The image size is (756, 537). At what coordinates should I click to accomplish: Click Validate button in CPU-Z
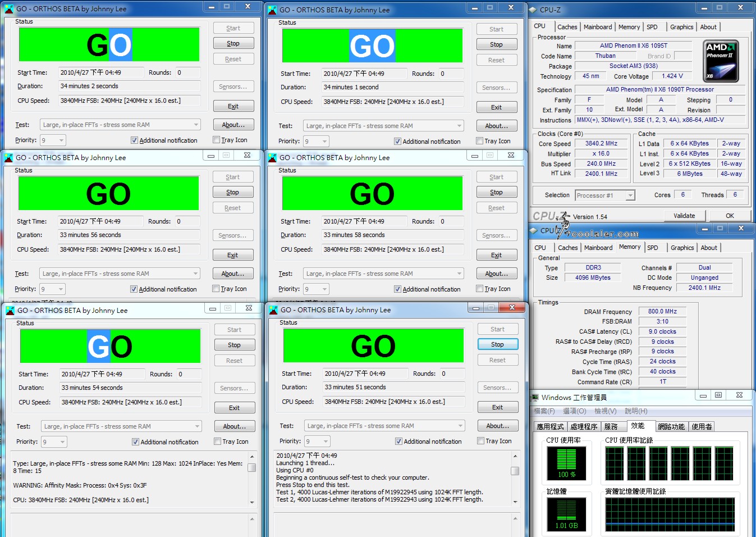(x=684, y=216)
